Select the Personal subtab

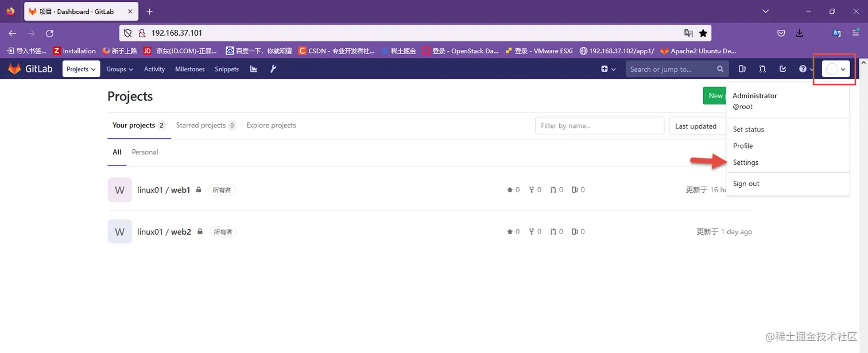(x=145, y=152)
